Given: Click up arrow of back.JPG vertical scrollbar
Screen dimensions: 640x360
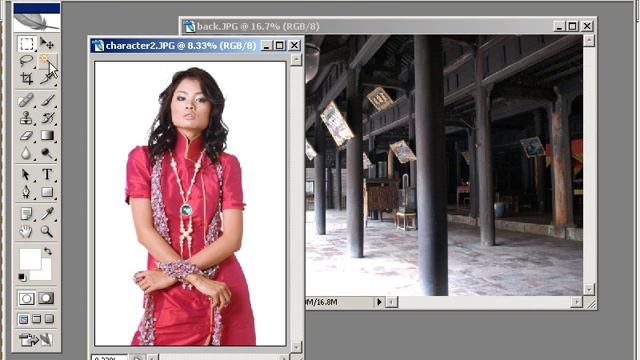Looking at the screenshot, I should click(589, 40).
